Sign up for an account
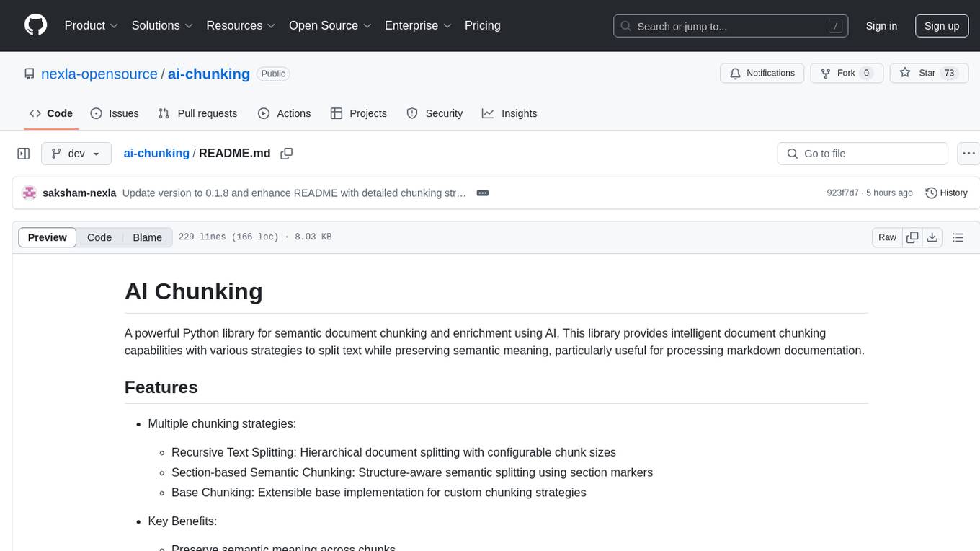Image resolution: width=980 pixels, height=551 pixels. [x=942, y=26]
